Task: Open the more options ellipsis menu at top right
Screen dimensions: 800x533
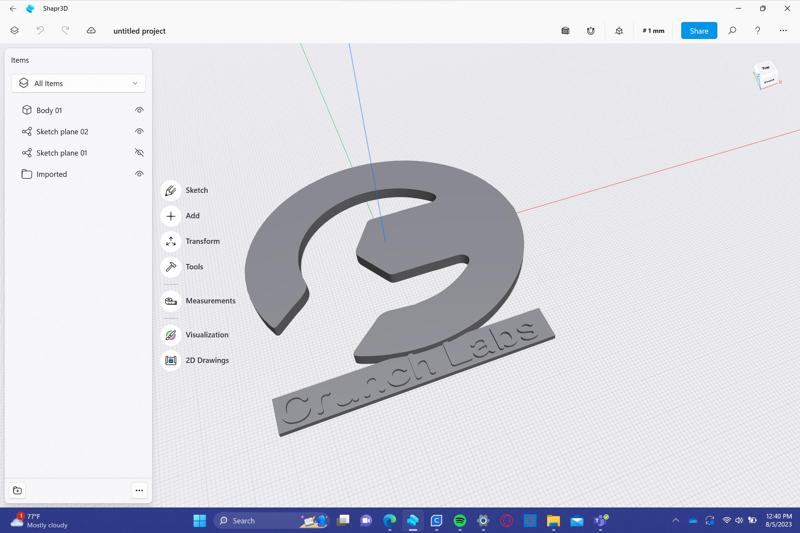Action: 783,31
